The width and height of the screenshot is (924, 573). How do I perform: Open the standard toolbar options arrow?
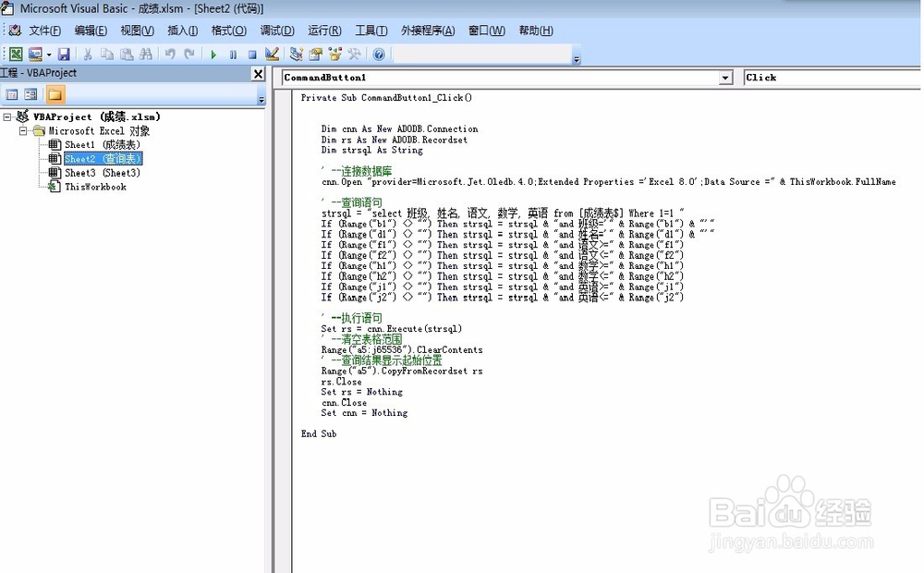(x=577, y=59)
